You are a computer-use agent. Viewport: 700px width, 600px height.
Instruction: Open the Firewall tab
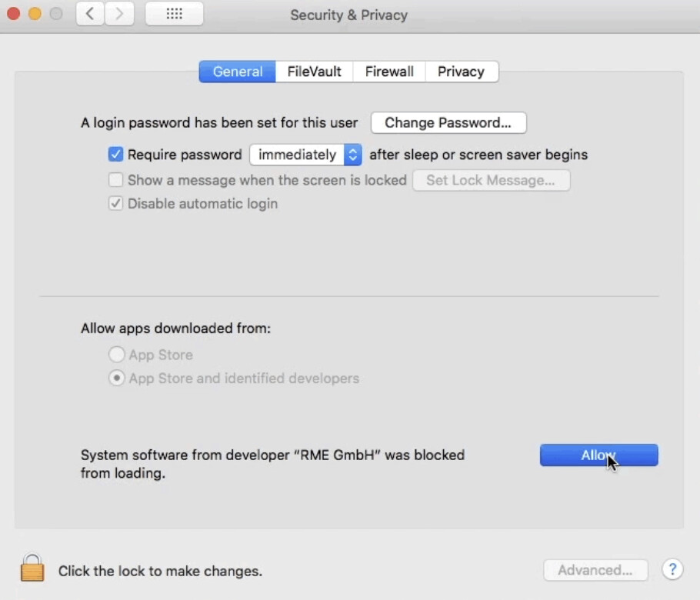click(389, 72)
